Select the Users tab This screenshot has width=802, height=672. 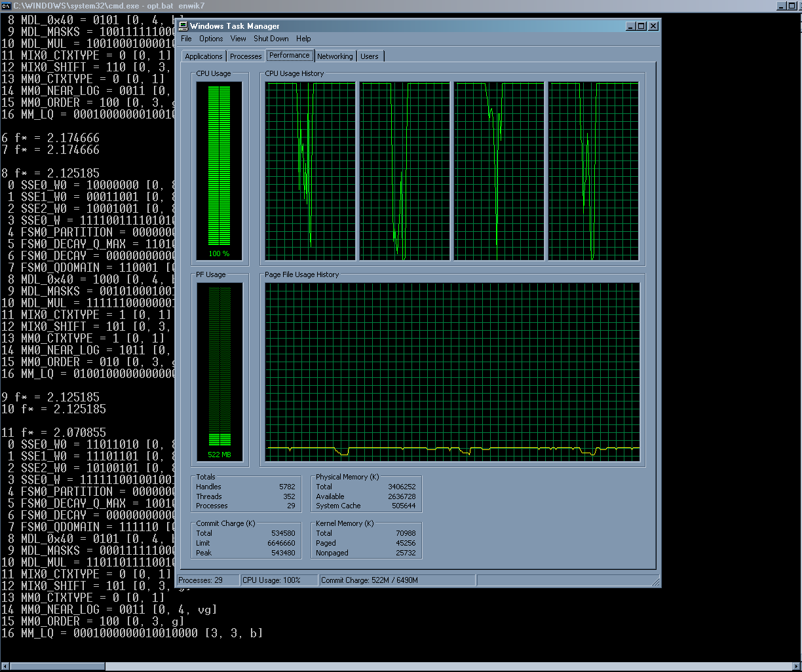pyautogui.click(x=370, y=56)
